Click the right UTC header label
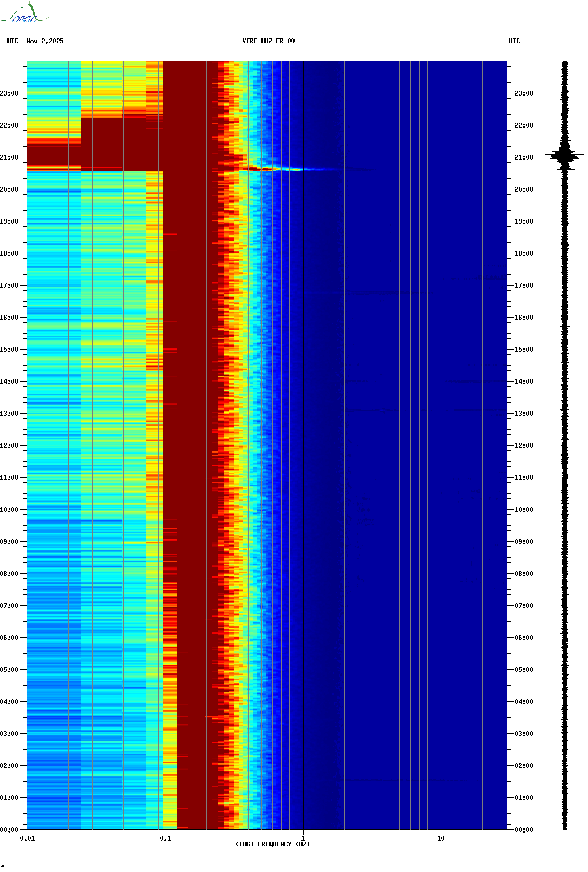This screenshot has height=872, width=588. (x=514, y=41)
